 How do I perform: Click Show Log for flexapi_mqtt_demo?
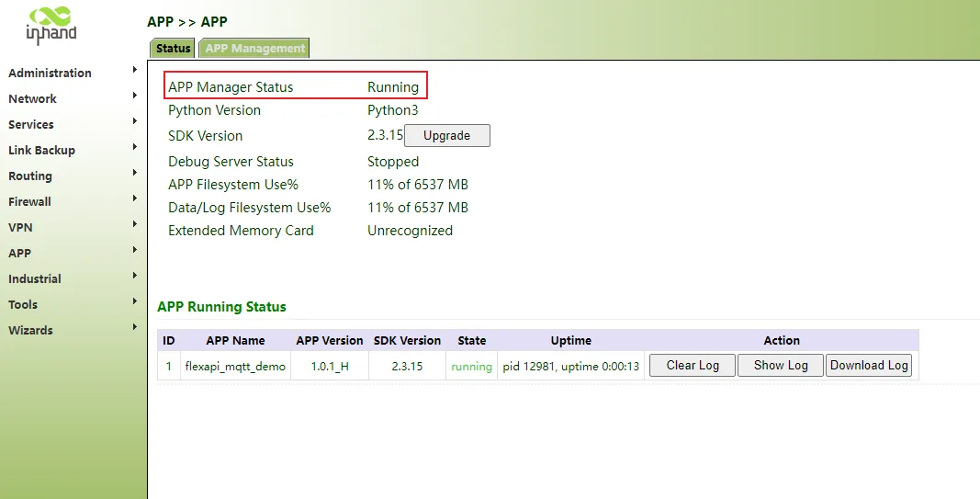point(781,365)
